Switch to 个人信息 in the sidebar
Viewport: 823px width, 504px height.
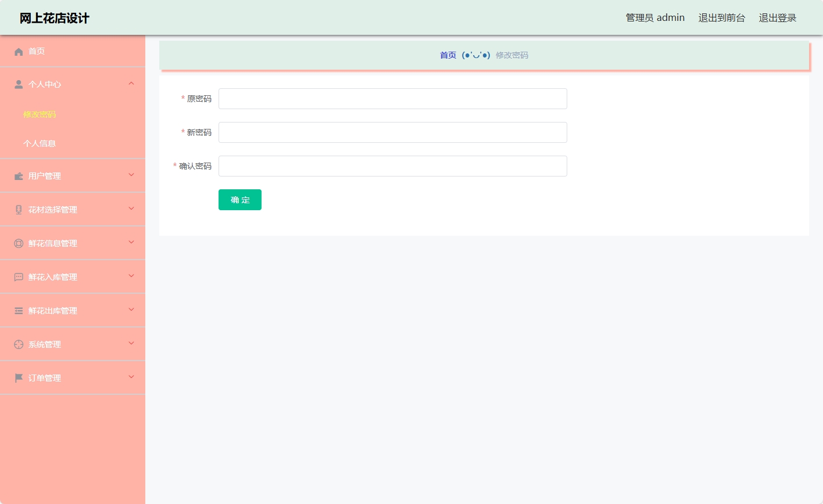[x=40, y=143]
